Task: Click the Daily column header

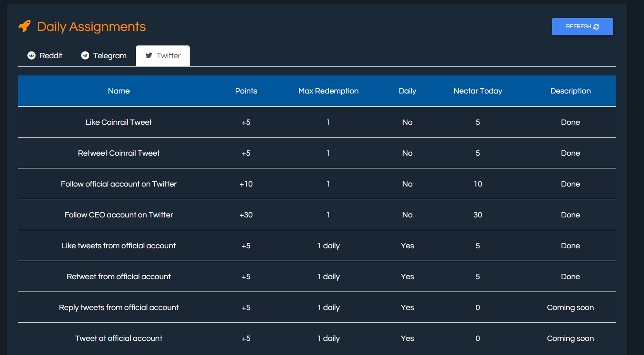Action: (x=407, y=91)
